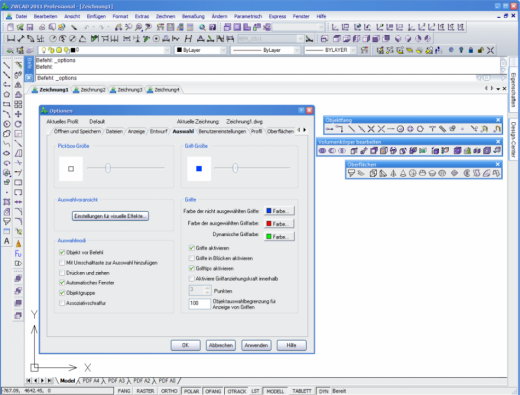The image size is (520, 395).
Task: Click the New drawing icon in toolbar
Action: 10,27
